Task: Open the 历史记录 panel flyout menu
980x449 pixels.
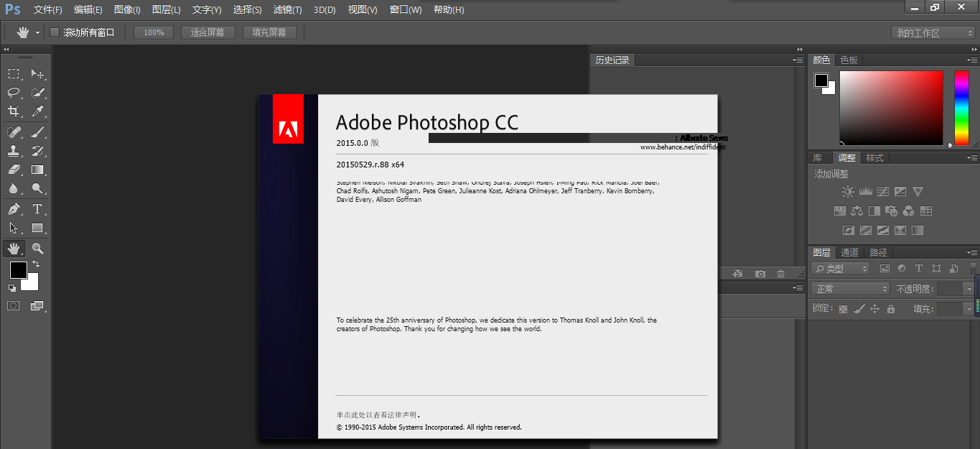Action: coord(798,60)
